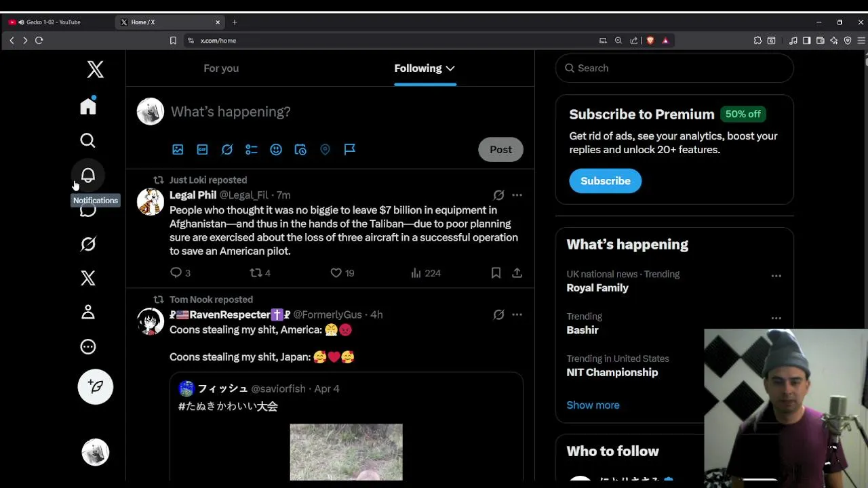
Task: Focus the Search box
Action: 674,68
